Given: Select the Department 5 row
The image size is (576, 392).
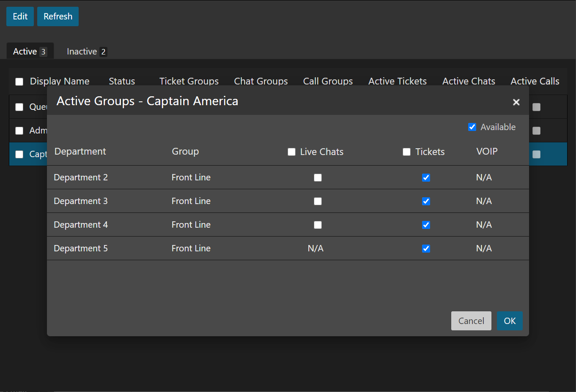Looking at the screenshot, I should pos(80,248).
